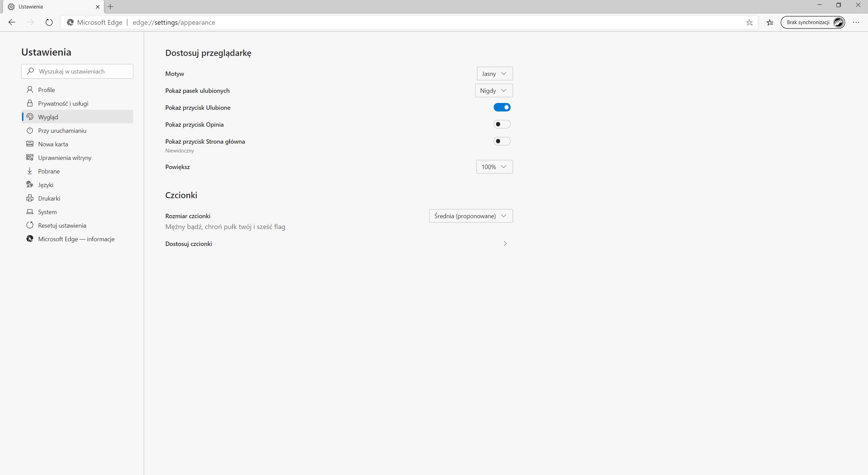Open the favorites list toolbar icon
The width and height of the screenshot is (868, 475).
coord(770,22)
